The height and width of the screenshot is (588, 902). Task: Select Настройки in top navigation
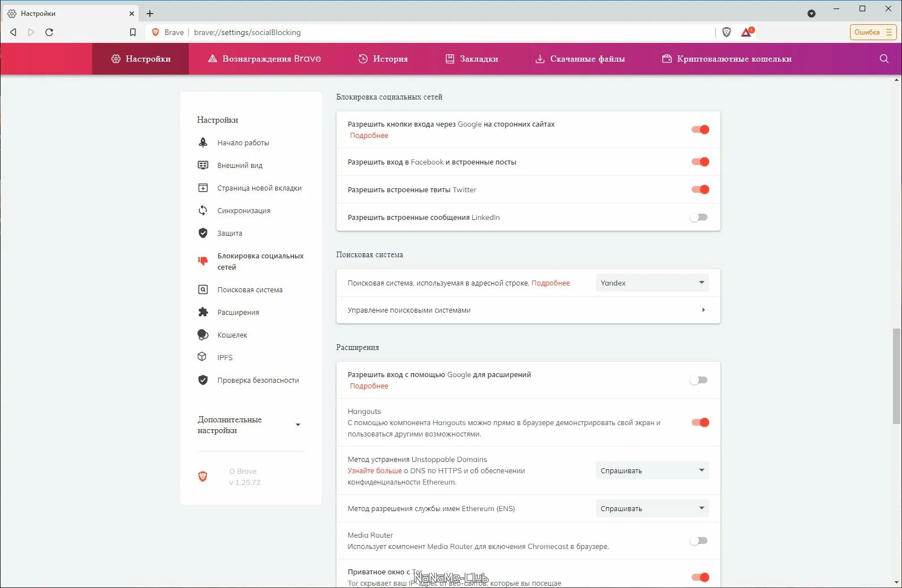tap(141, 59)
